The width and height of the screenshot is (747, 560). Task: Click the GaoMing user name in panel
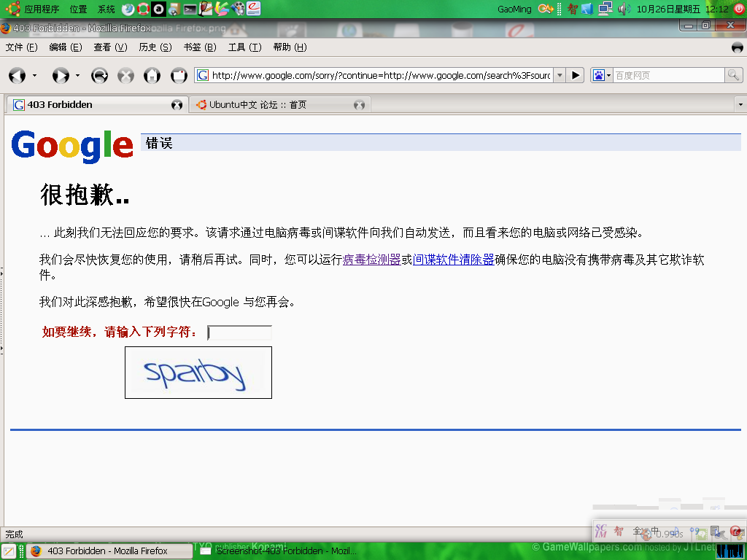(x=514, y=9)
